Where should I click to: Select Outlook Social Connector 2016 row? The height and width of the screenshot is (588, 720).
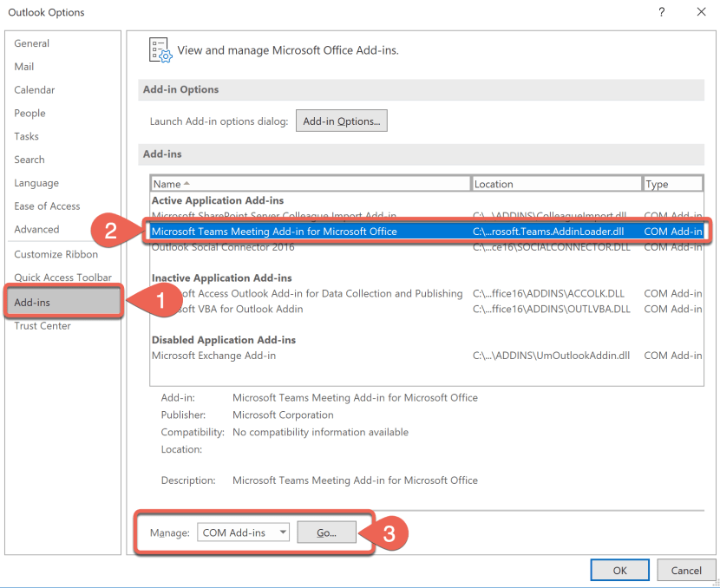click(x=426, y=248)
